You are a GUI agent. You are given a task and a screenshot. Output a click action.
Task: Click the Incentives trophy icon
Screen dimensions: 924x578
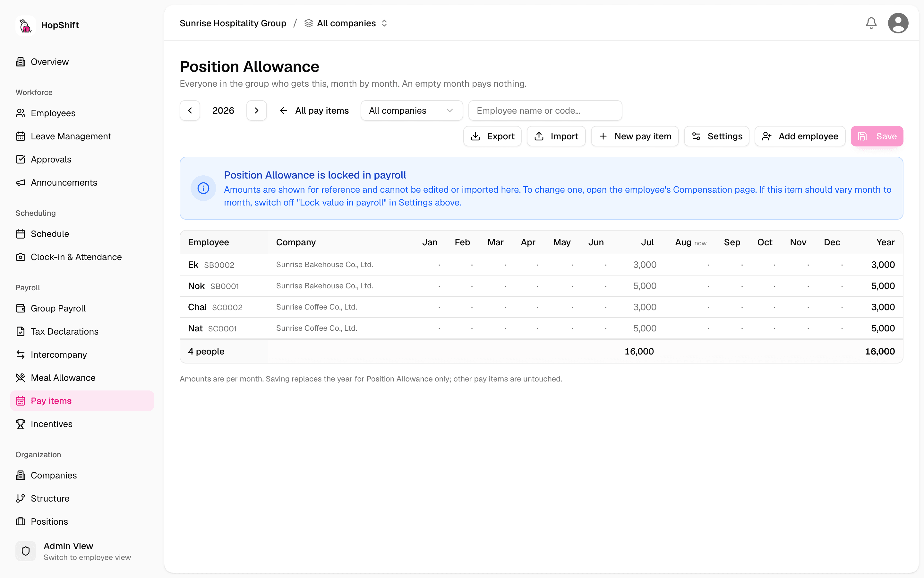click(21, 424)
